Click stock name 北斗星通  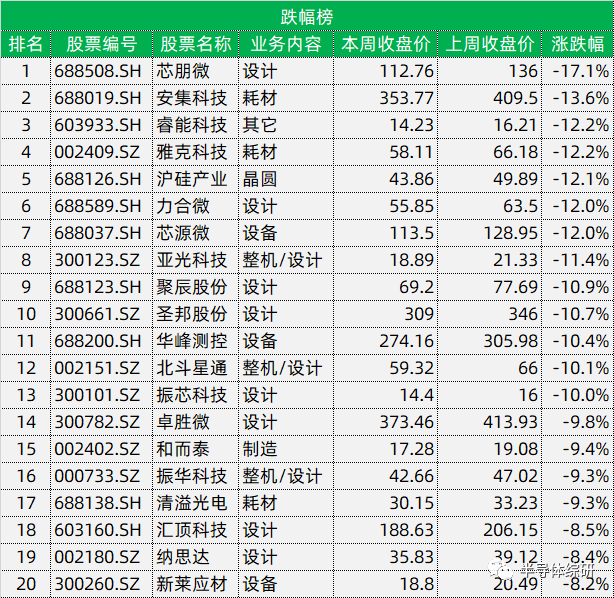pos(191,369)
